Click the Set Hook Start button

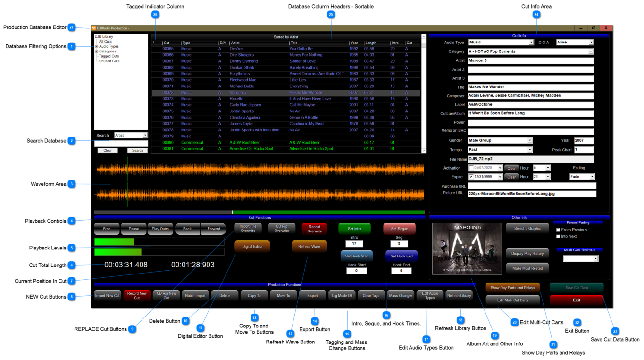[x=357, y=256]
